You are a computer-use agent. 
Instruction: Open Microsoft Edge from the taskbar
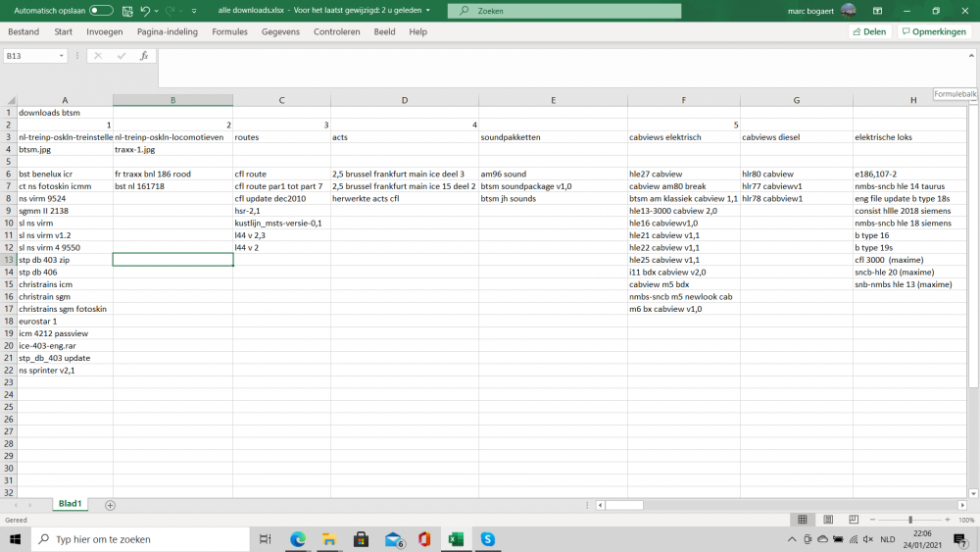[298, 539]
